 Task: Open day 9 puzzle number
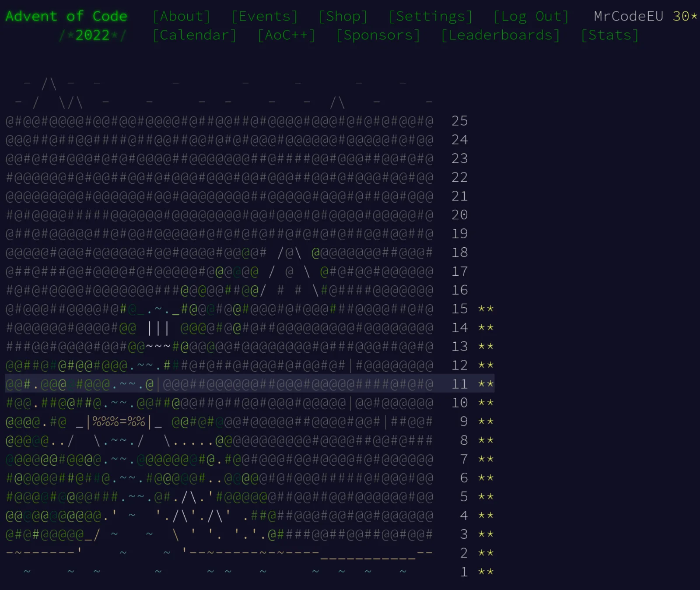(464, 421)
